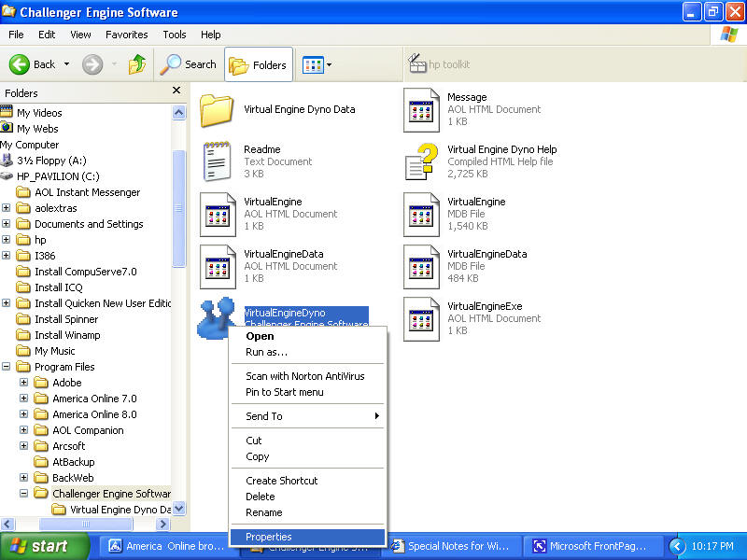The width and height of the screenshot is (747, 560).
Task: Open the Views dropdown arrow
Action: click(x=329, y=64)
